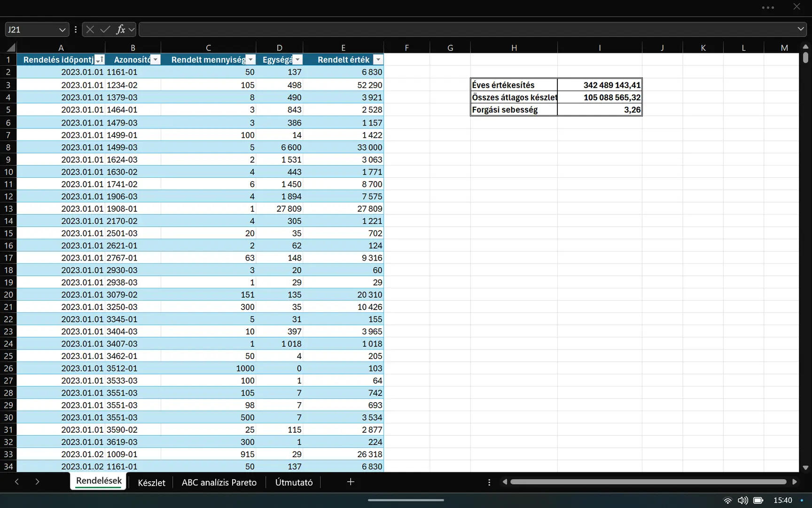Open the Azonosító column filter dropdown

(156, 60)
